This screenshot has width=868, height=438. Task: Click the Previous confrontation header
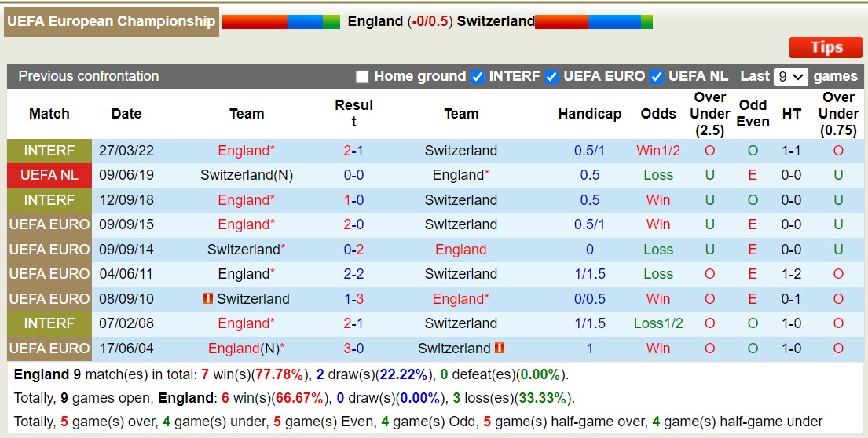tap(89, 76)
